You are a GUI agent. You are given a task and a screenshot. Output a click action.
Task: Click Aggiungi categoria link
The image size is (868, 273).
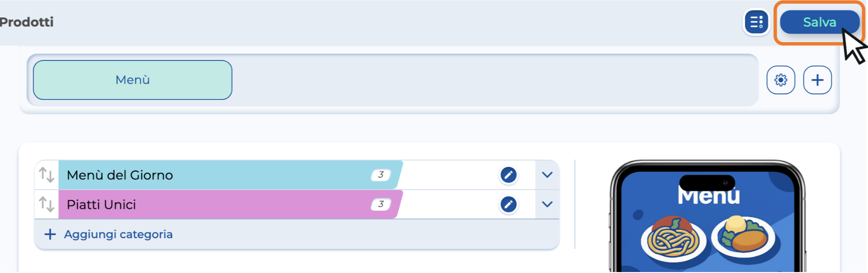point(118,235)
